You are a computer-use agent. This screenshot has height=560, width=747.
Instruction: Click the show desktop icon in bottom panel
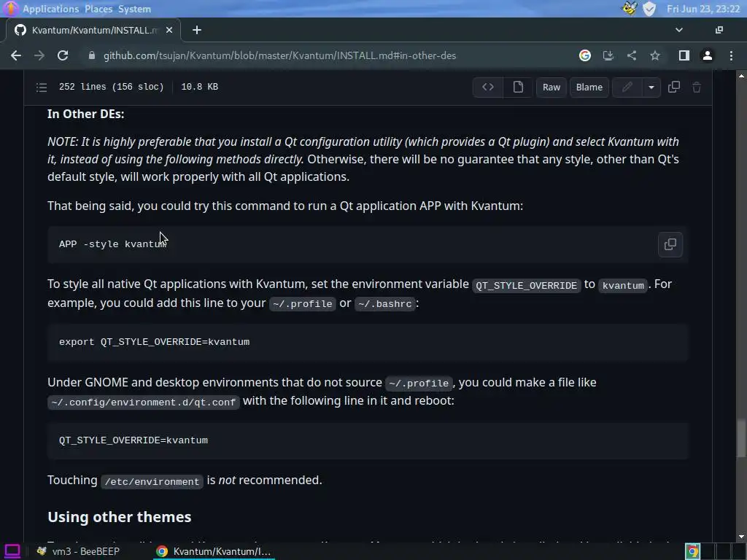[x=12, y=551]
